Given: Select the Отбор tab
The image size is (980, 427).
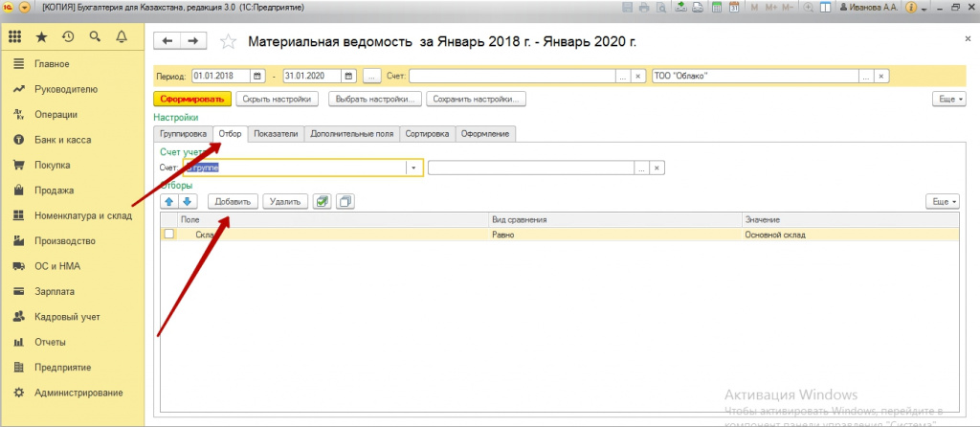Looking at the screenshot, I should pyautogui.click(x=231, y=134).
